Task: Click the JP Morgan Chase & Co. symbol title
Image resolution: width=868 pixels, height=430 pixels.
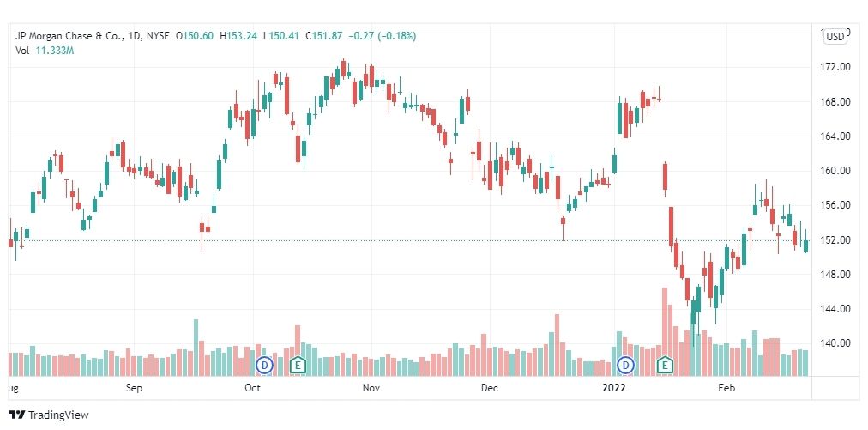Action: click(71, 36)
